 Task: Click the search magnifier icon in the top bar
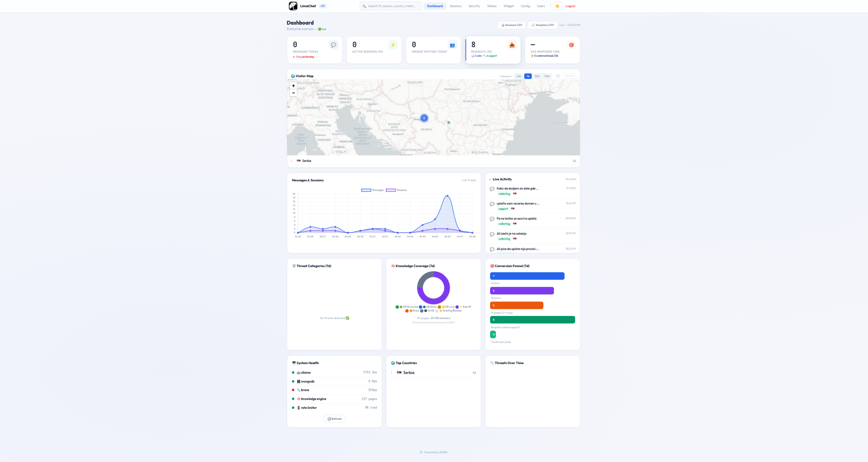364,6
